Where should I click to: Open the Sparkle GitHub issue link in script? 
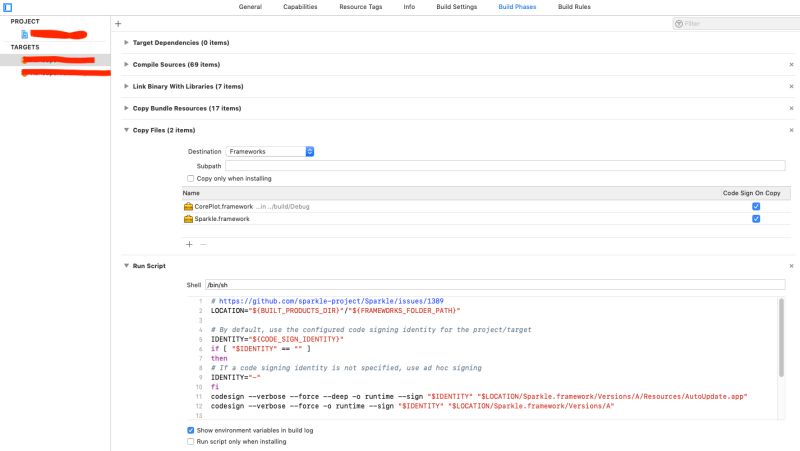click(331, 301)
